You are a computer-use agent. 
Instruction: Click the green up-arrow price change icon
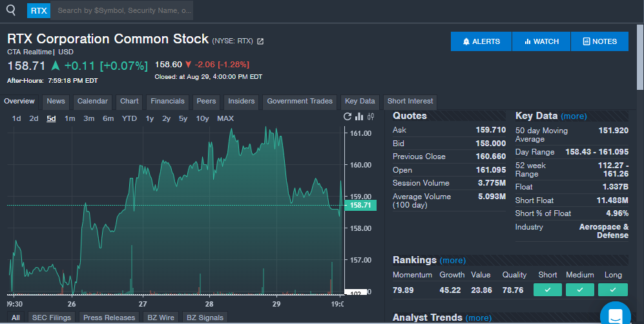coord(56,65)
